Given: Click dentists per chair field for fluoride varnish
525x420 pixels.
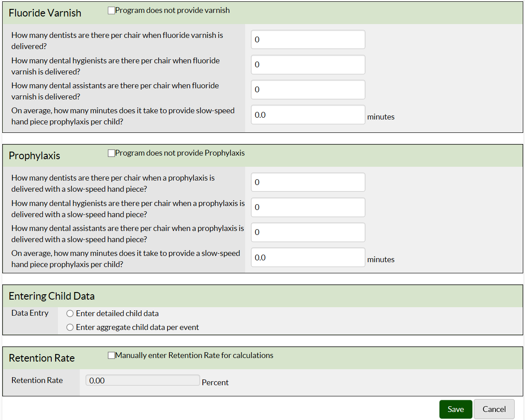Looking at the screenshot, I should 308,40.
